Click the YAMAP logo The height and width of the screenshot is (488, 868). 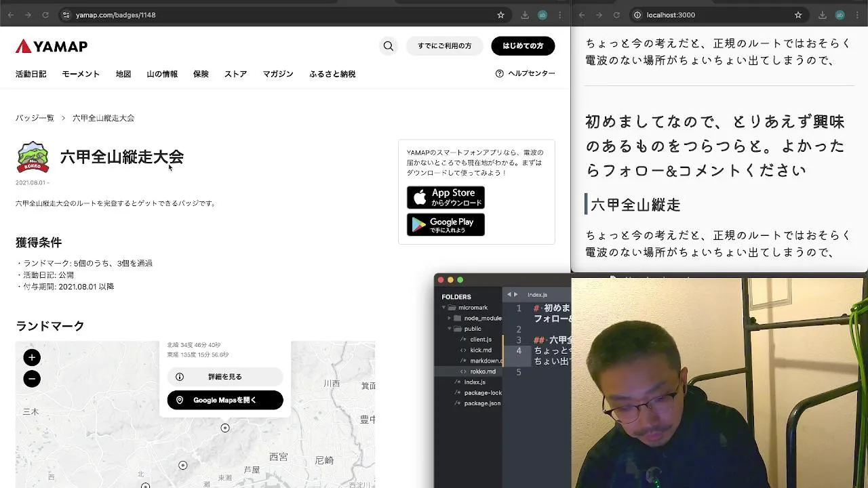pyautogui.click(x=52, y=46)
